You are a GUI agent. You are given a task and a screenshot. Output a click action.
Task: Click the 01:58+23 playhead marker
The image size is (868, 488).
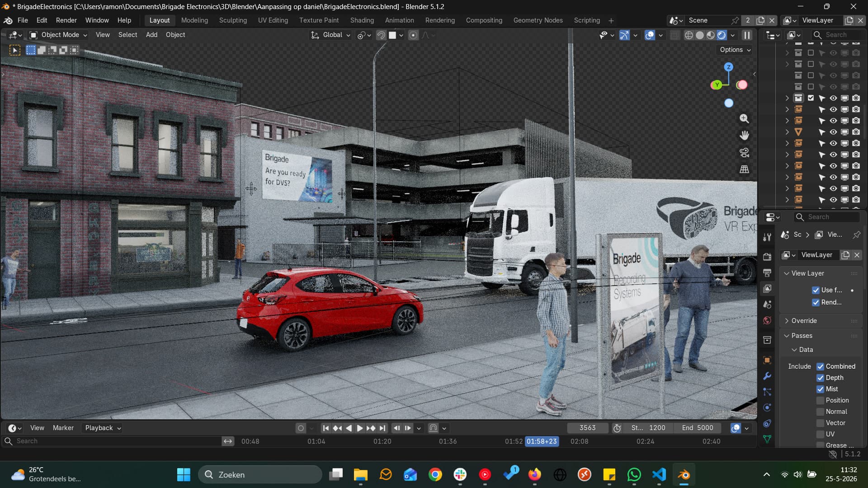[542, 441]
